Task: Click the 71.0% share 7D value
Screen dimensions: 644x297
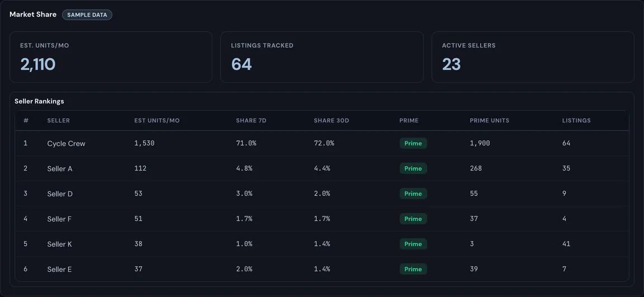Action: pos(246,143)
